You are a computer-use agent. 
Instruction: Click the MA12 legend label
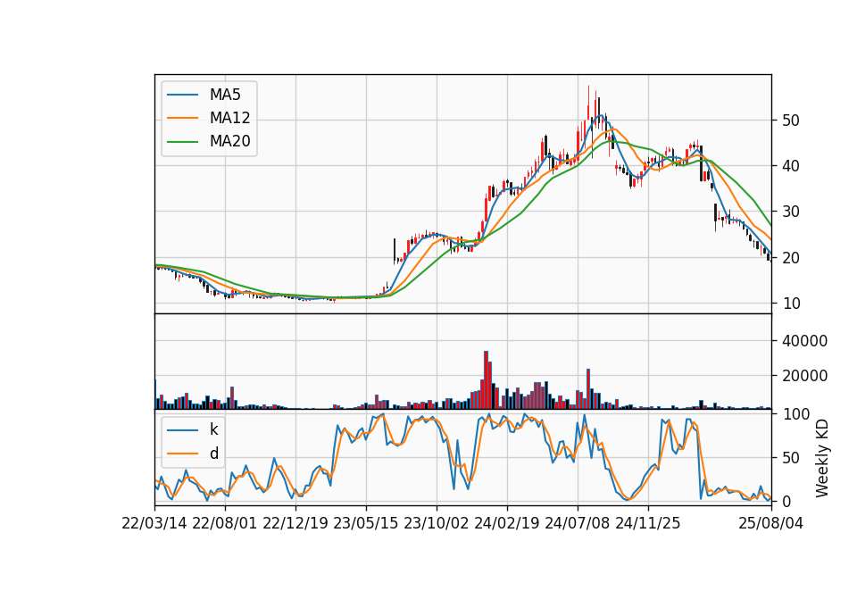pos(229,118)
